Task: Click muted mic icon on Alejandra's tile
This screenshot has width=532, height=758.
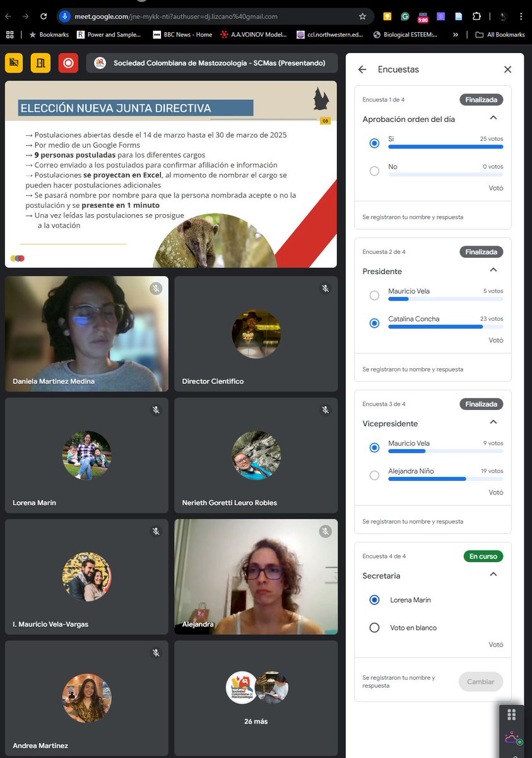Action: click(x=325, y=531)
